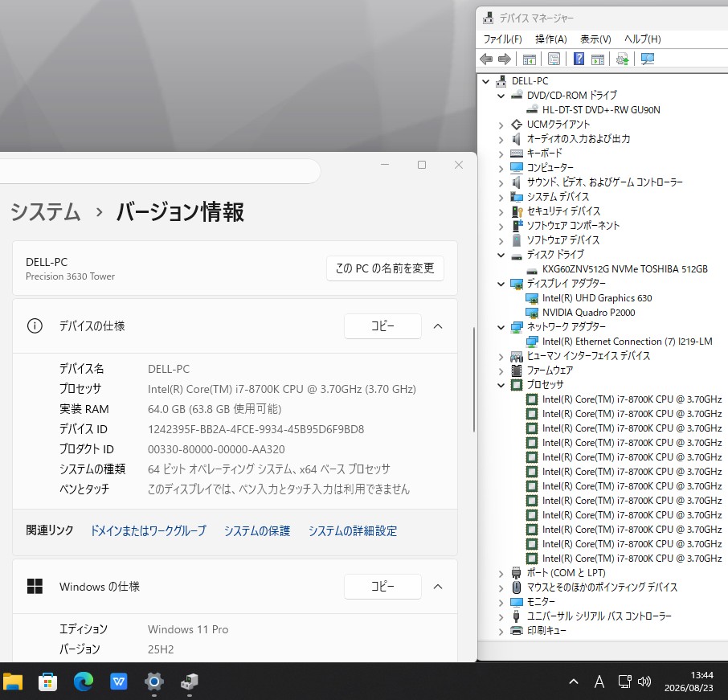The width and height of the screenshot is (728, 700).
Task: Expand オーディオの入力および出力 node
Action: 501,139
